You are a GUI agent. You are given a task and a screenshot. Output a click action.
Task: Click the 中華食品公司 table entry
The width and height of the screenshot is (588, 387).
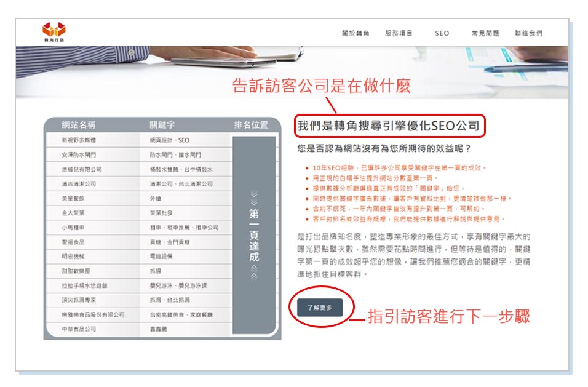pos(79,329)
